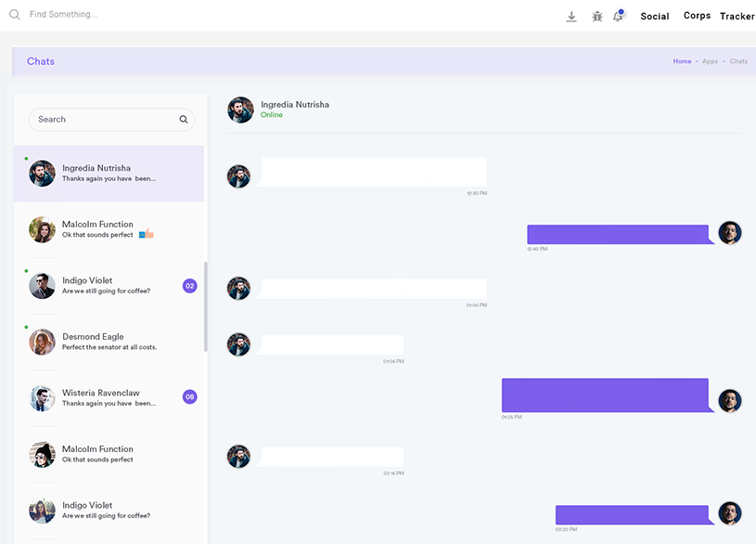
Task: Click the top bar search magnifier icon
Action: pos(15,15)
